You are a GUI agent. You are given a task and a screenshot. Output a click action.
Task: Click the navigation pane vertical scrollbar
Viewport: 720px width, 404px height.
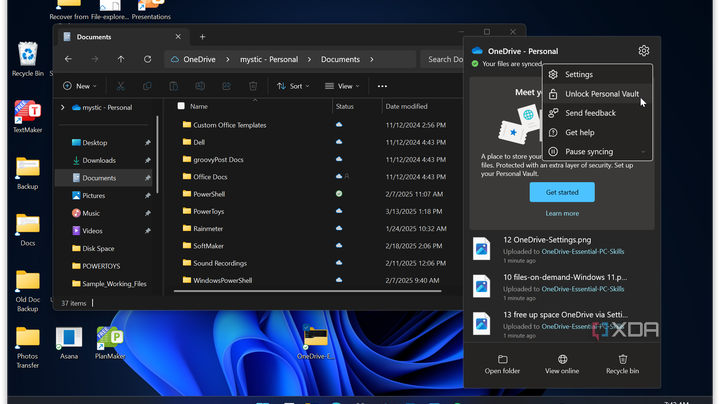tap(158, 155)
